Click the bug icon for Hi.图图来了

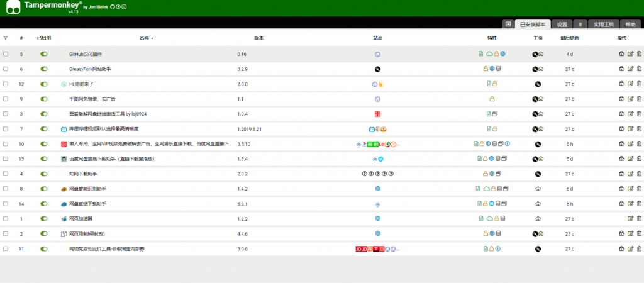pyautogui.click(x=621, y=84)
